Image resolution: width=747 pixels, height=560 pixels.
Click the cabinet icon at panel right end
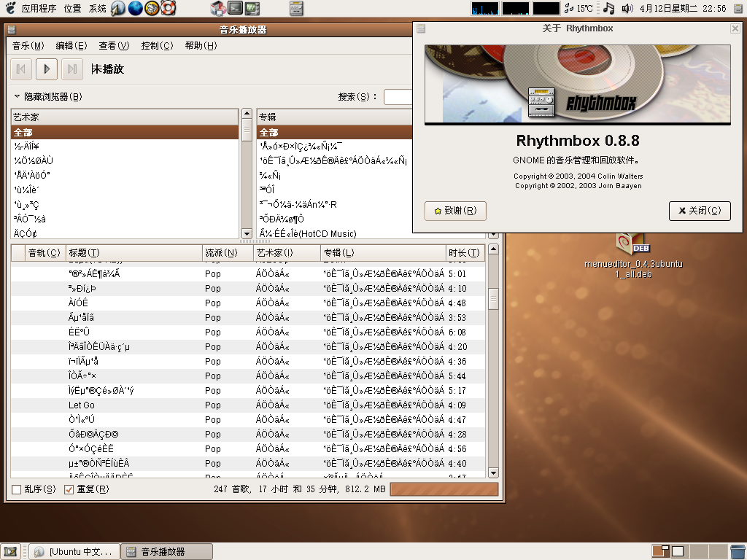(738, 8)
